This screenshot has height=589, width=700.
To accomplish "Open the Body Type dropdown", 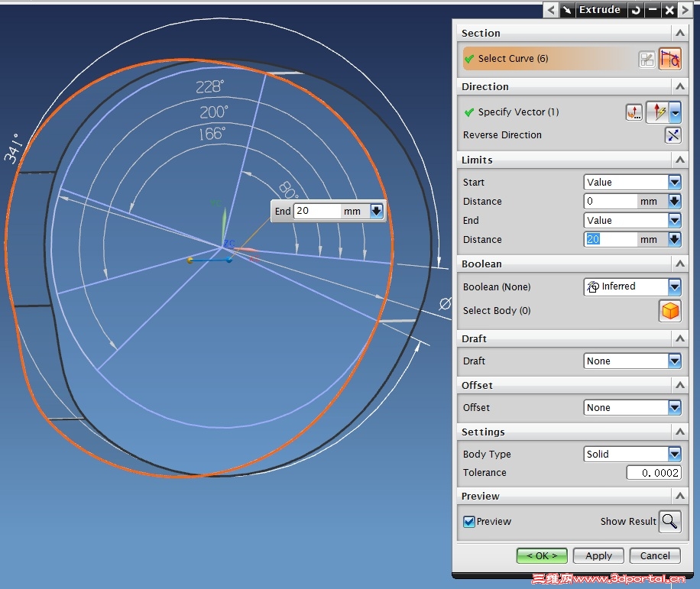I will pos(675,455).
